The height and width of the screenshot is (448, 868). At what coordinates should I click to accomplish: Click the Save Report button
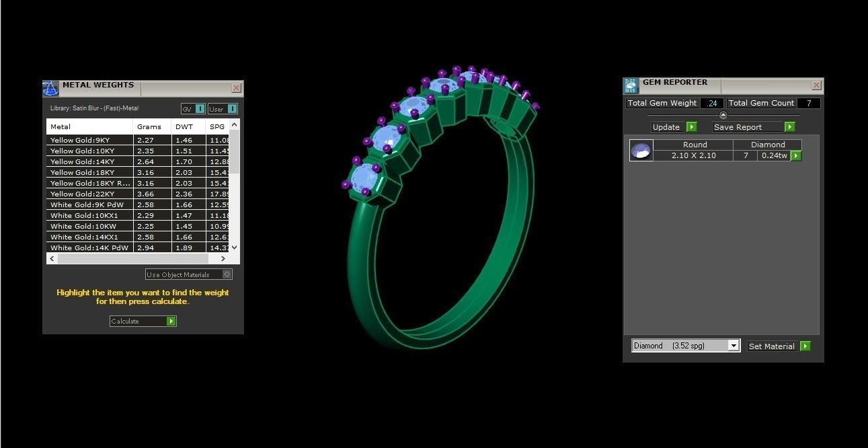point(754,127)
